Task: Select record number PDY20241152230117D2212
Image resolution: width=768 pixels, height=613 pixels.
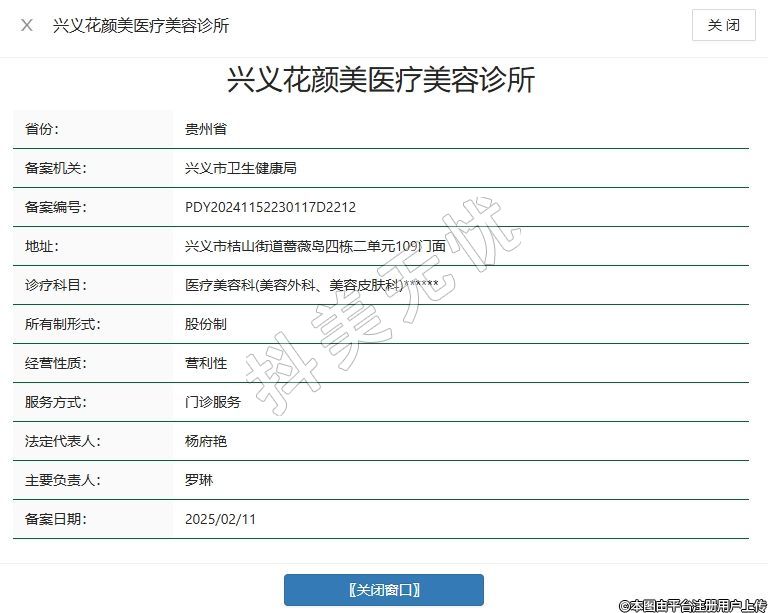Action: 271,207
